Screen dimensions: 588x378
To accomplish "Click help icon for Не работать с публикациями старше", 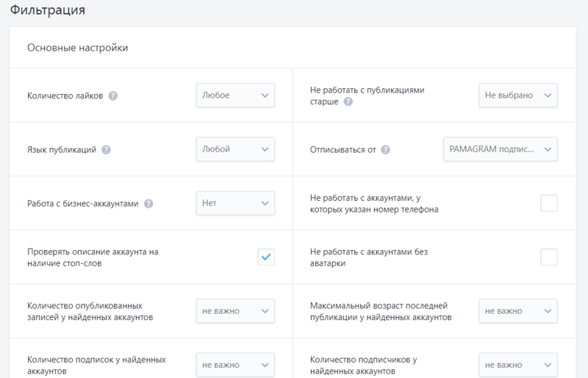I will coord(348,102).
